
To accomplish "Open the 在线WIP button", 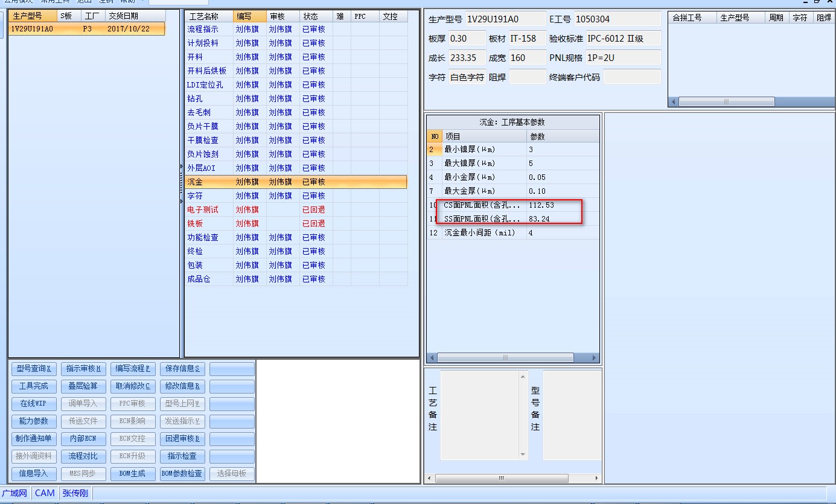I will point(34,404).
